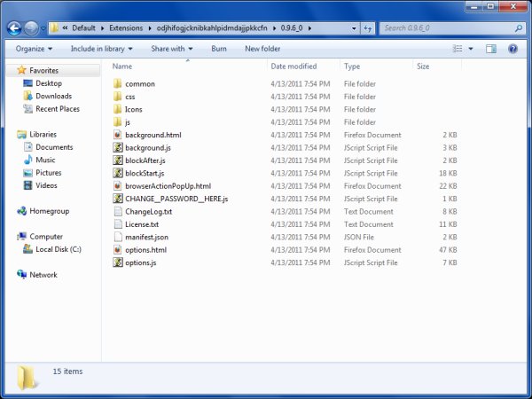
Task: Click the refresh button next to address bar
Action: (367, 28)
